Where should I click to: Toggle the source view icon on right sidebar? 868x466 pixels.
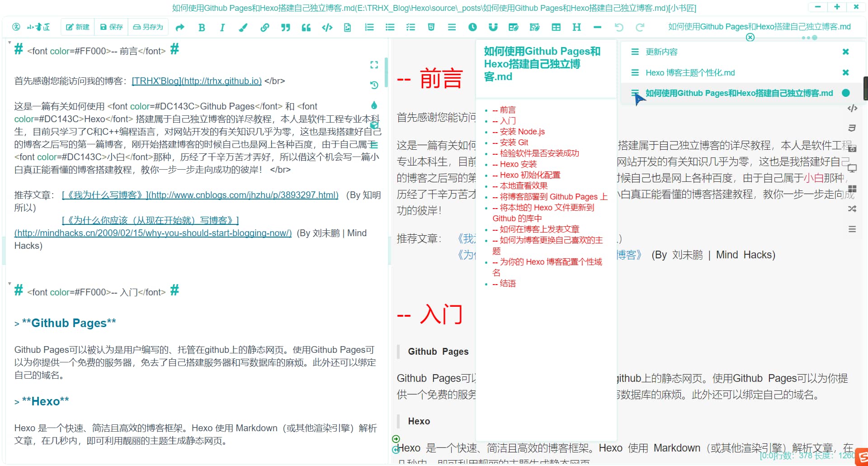tap(852, 108)
